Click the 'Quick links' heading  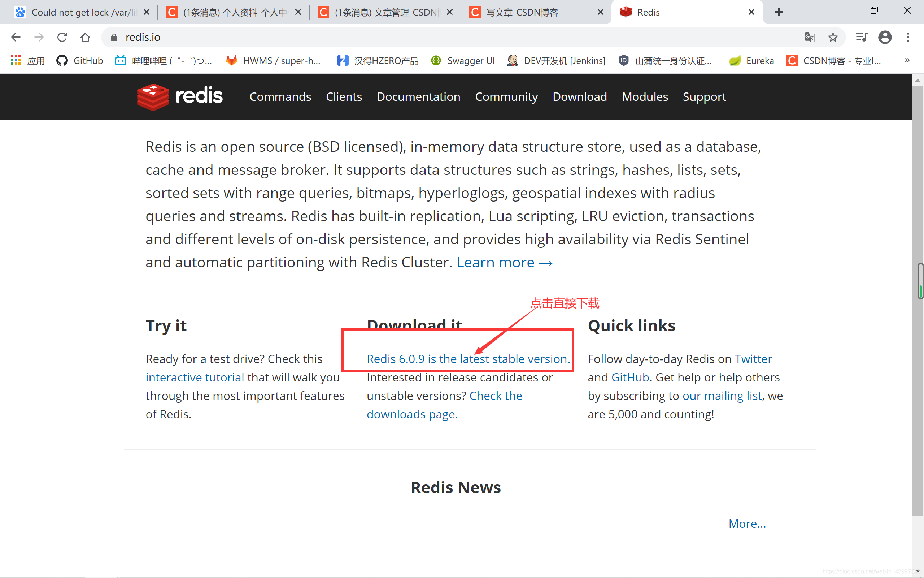click(x=632, y=326)
